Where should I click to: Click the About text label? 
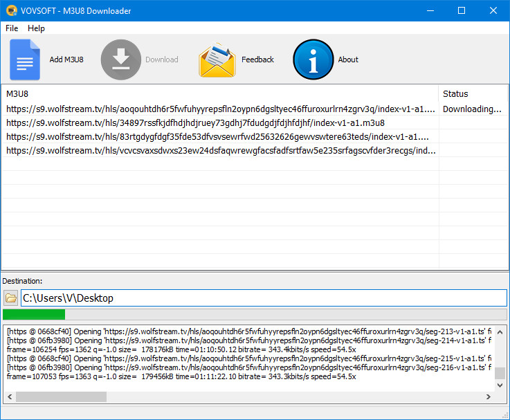(x=348, y=60)
